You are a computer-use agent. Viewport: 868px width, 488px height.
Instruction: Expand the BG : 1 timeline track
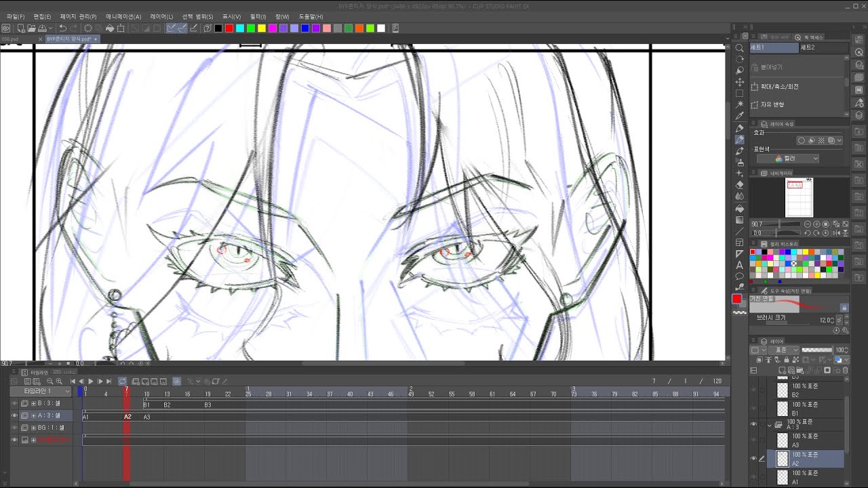click(x=33, y=428)
